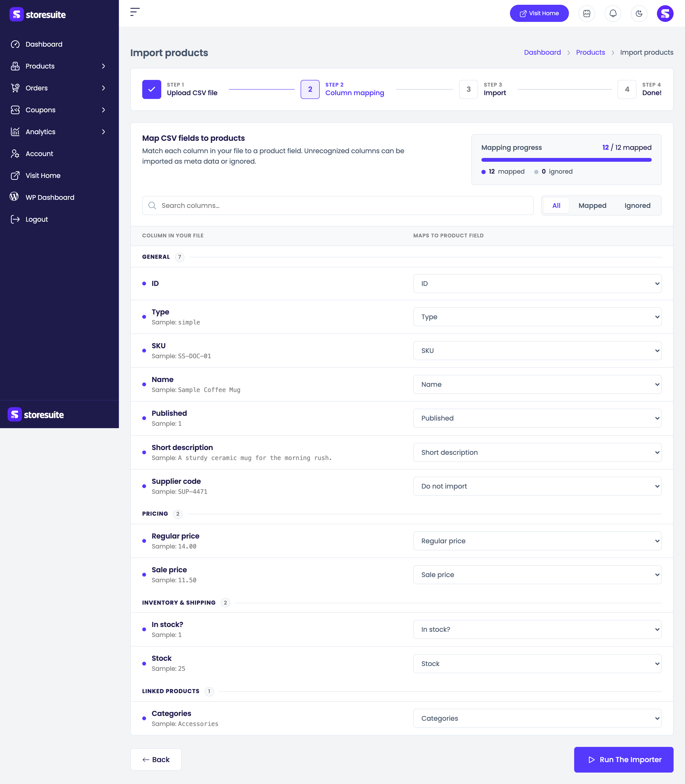
Task: Click the Back button
Action: point(156,759)
